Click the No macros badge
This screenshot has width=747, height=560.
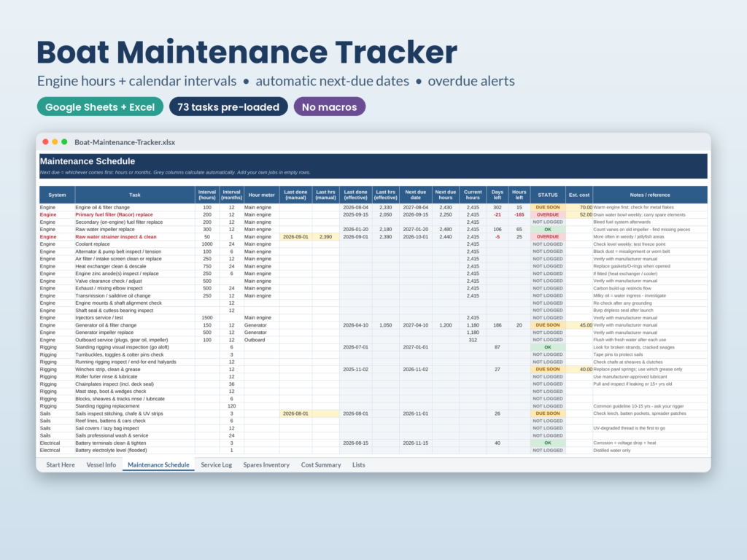click(x=329, y=106)
